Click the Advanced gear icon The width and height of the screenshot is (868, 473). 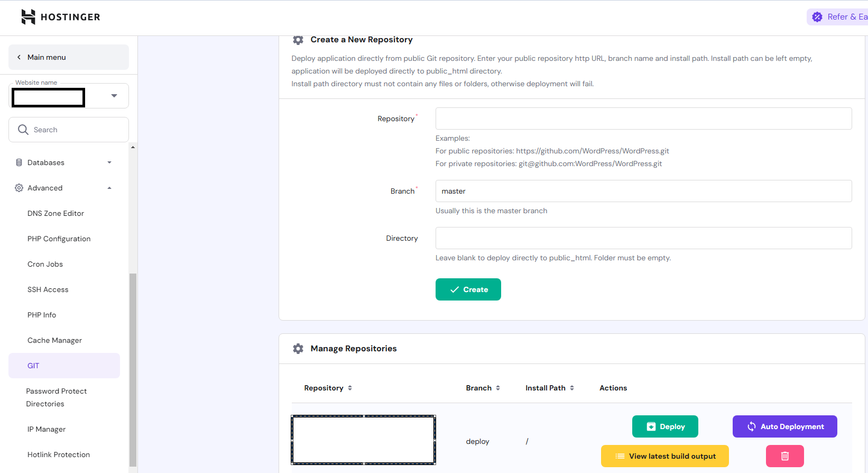[x=19, y=188]
